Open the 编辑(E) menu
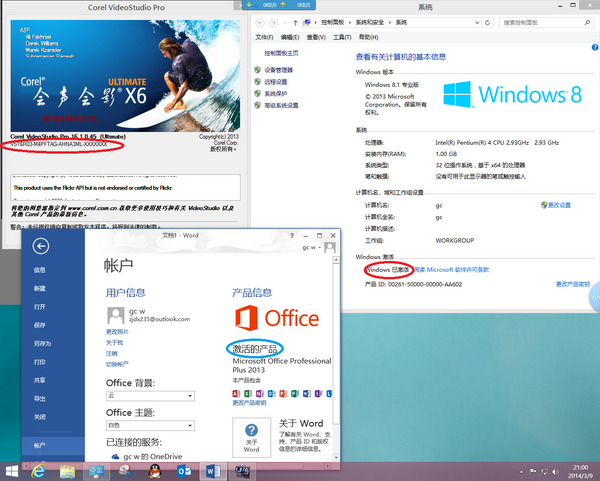Image resolution: width=600 pixels, height=481 pixels. (290, 37)
